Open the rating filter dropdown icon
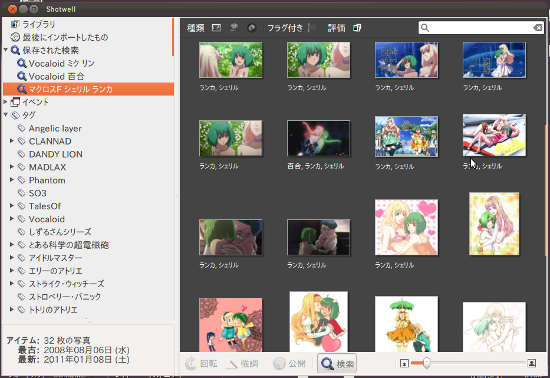 click(x=357, y=28)
